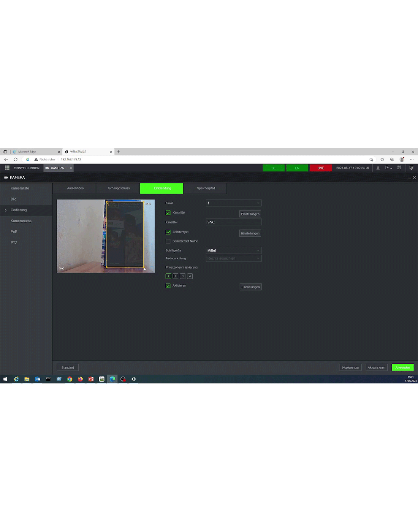The width and height of the screenshot is (418, 532).
Task: Refresh the browser page
Action: pyautogui.click(x=16, y=160)
